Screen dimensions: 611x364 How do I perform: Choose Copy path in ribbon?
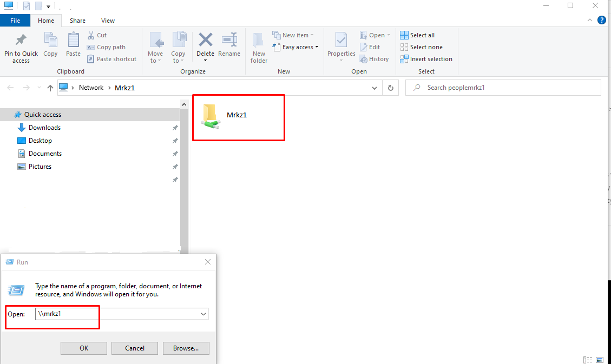pyautogui.click(x=107, y=47)
